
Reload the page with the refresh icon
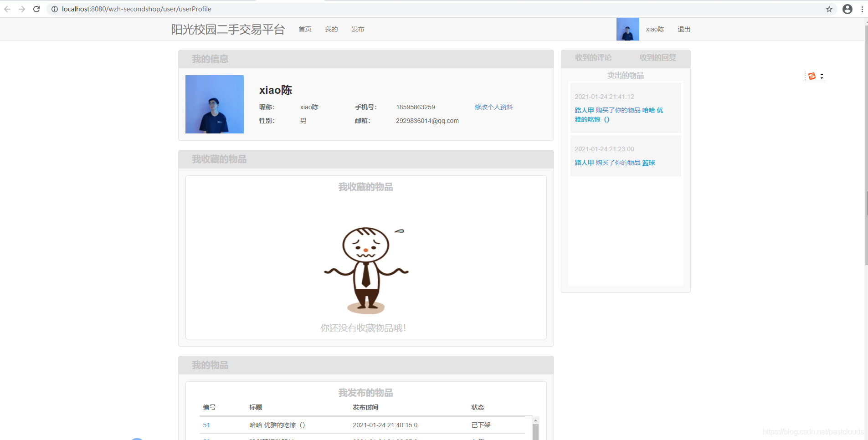(x=36, y=9)
